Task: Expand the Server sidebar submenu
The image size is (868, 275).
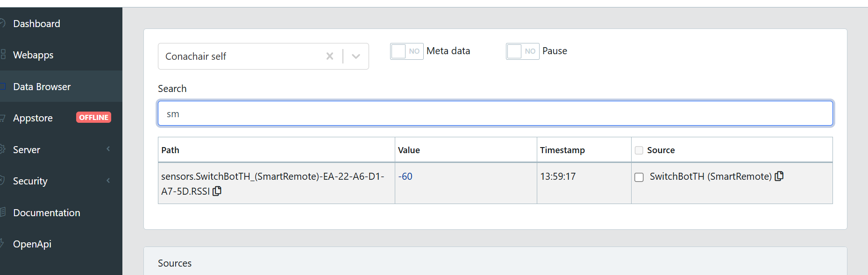Action: coord(108,149)
